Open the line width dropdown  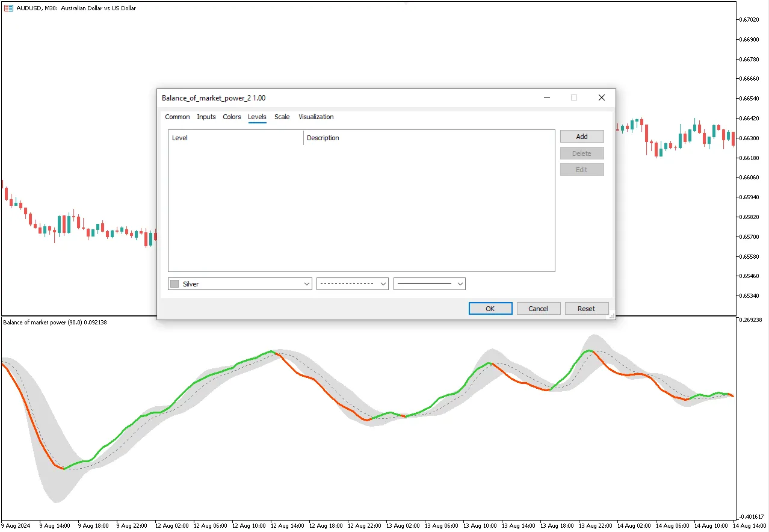430,283
